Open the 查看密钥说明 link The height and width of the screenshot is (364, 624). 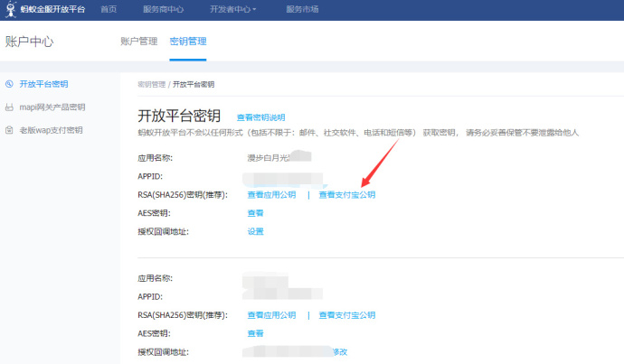tap(260, 117)
